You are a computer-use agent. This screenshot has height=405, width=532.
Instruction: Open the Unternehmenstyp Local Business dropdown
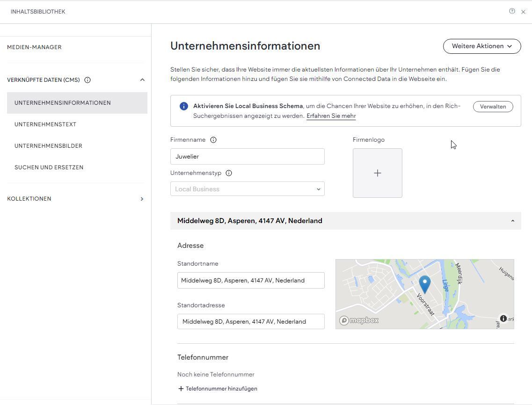click(x=248, y=189)
